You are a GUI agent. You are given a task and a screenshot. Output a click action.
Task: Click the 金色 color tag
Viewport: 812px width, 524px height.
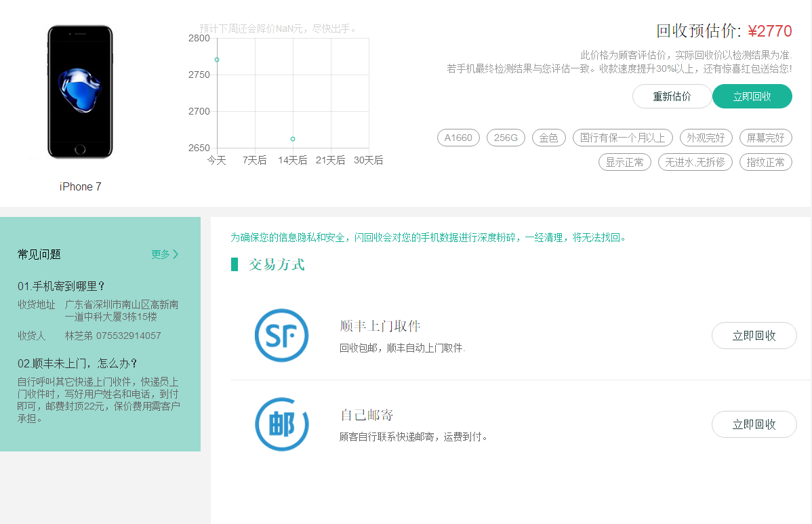point(549,138)
